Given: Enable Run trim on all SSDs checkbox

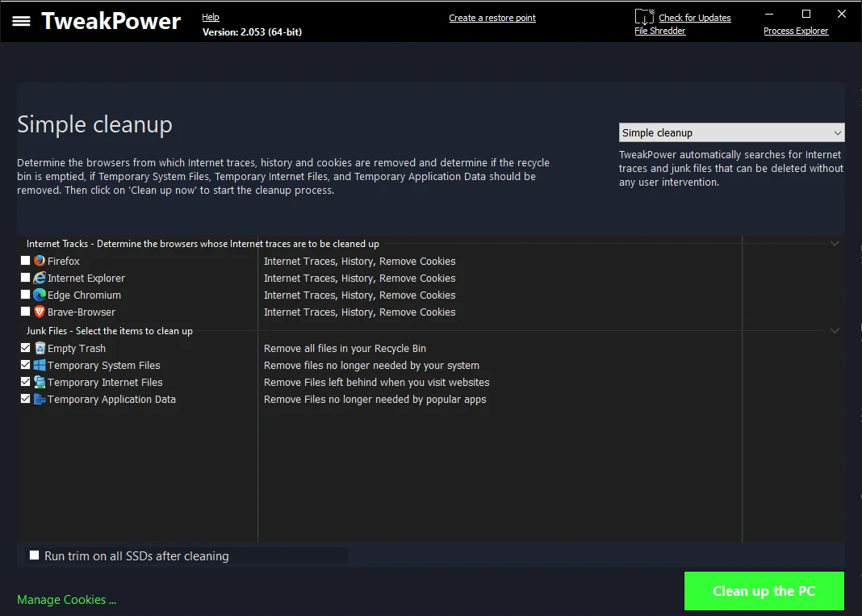Looking at the screenshot, I should click(x=34, y=555).
